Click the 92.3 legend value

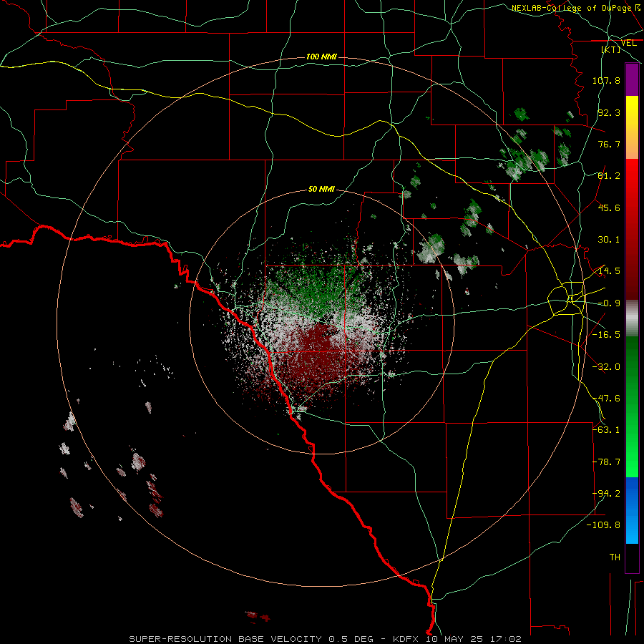(609, 112)
